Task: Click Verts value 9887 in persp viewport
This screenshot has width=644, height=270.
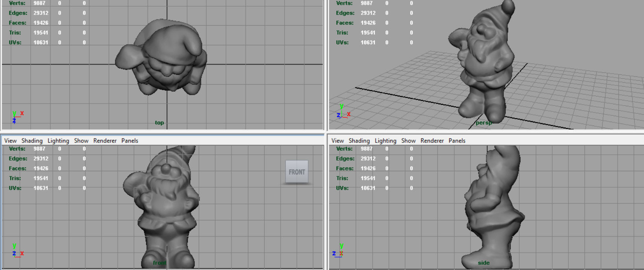Action: point(366,3)
